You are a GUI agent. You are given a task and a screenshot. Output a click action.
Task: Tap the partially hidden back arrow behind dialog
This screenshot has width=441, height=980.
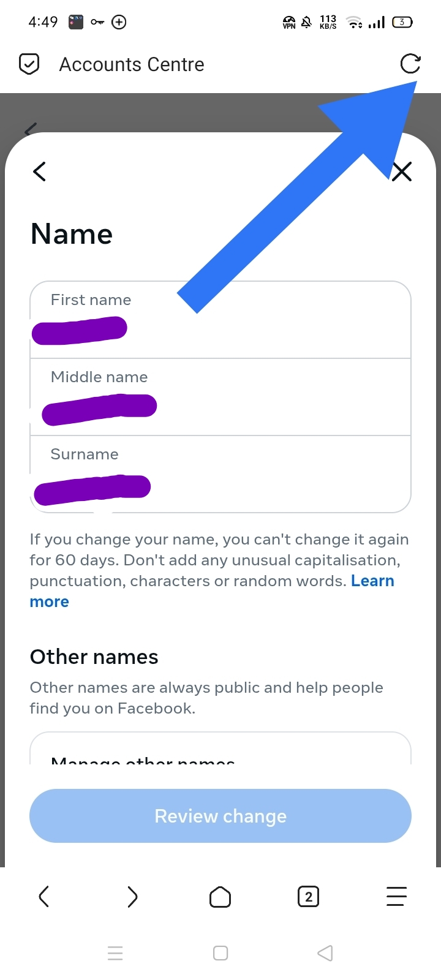coord(30,128)
